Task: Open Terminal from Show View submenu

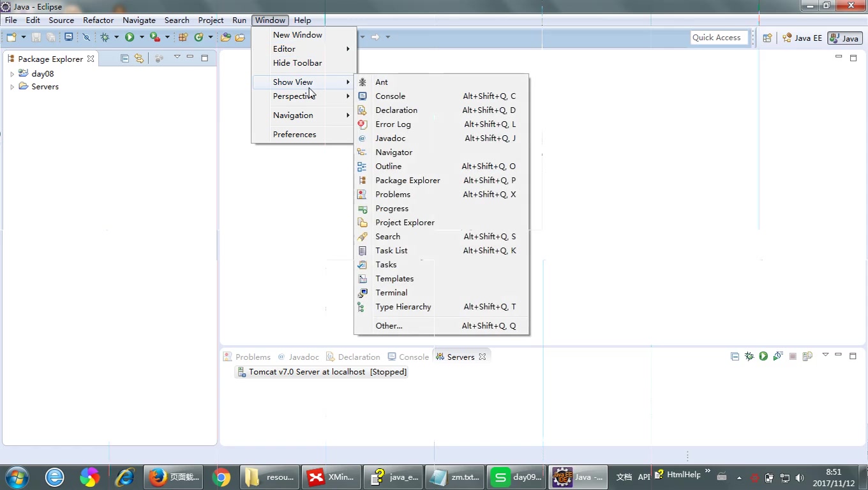Action: 441,293
